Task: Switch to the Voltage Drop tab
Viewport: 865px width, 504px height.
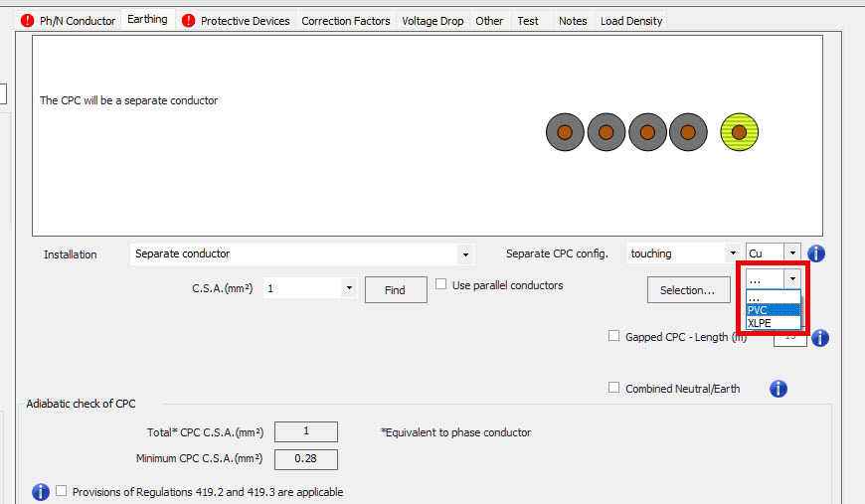Action: [432, 21]
